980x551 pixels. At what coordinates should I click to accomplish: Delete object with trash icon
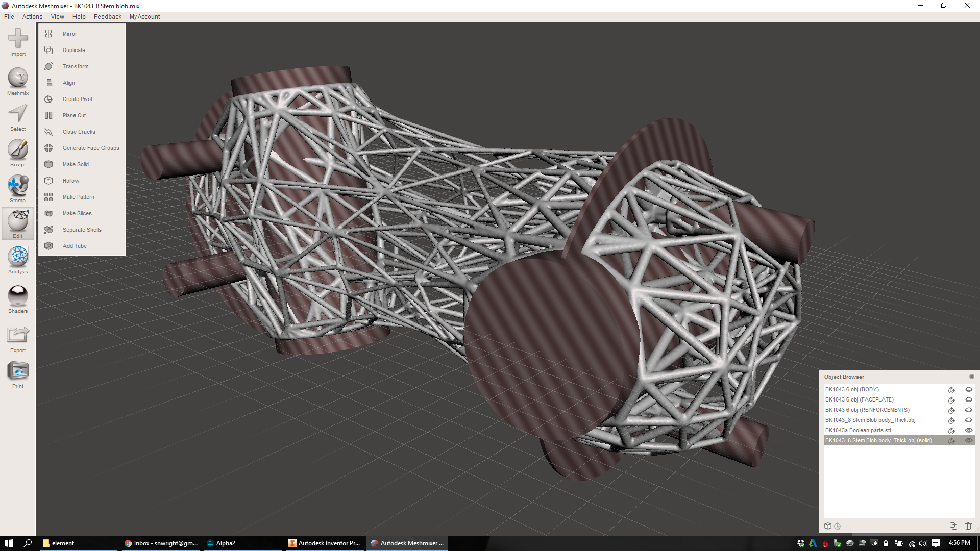tap(968, 526)
